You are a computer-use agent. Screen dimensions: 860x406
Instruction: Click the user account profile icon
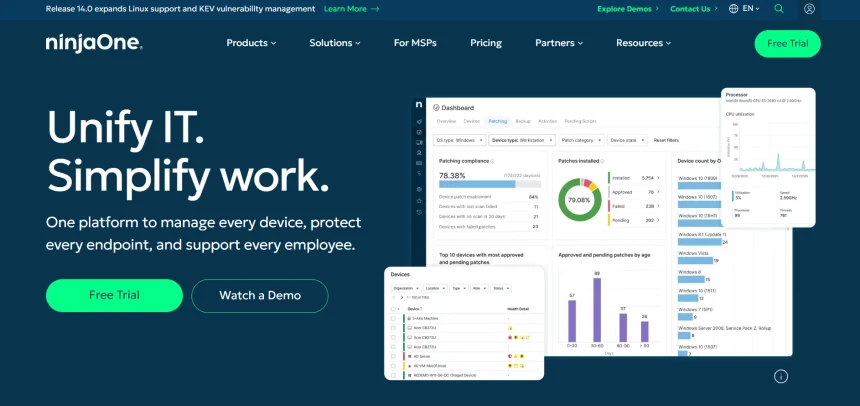809,9
